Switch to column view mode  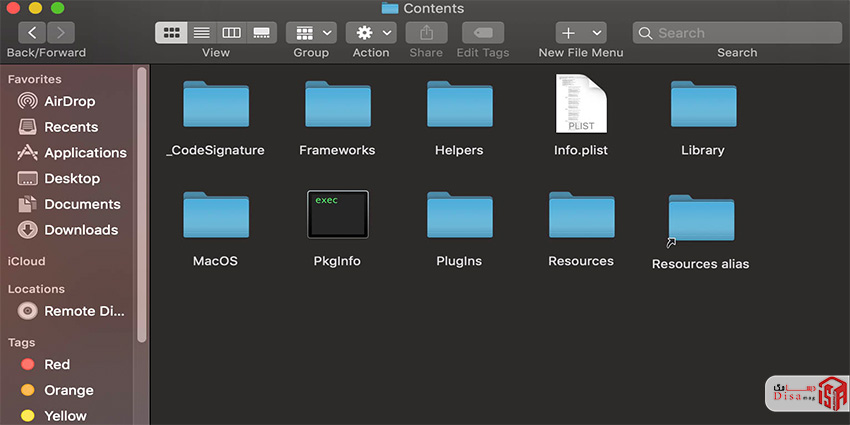[231, 33]
